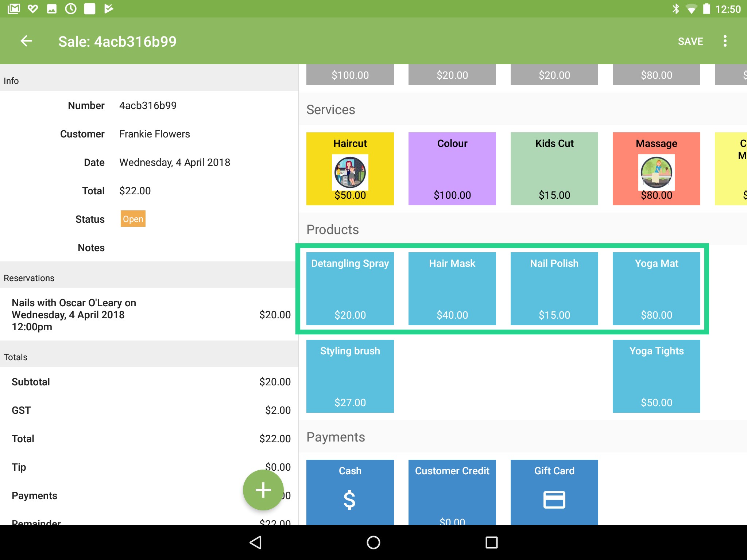
Task: Tap the Tip row
Action: click(149, 467)
